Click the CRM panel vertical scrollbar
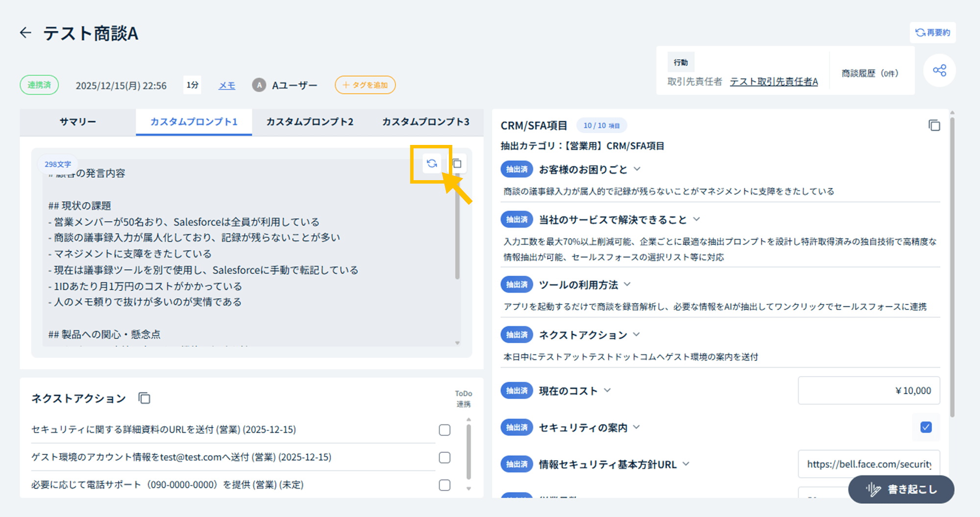The image size is (980, 517). point(952,264)
